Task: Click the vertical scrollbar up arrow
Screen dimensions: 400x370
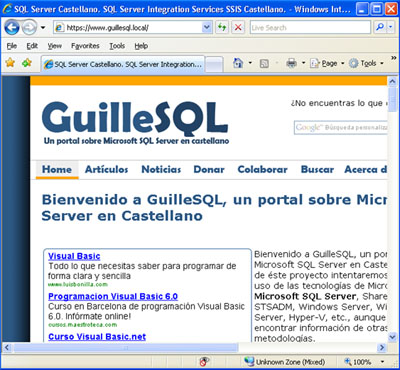Action: [392, 81]
